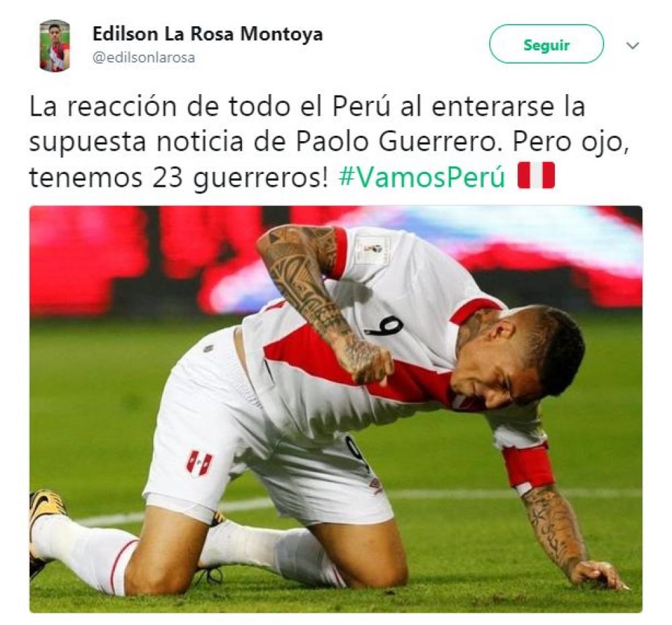
Task: Open the #VamosPerú hashtag link
Action: click(x=422, y=177)
